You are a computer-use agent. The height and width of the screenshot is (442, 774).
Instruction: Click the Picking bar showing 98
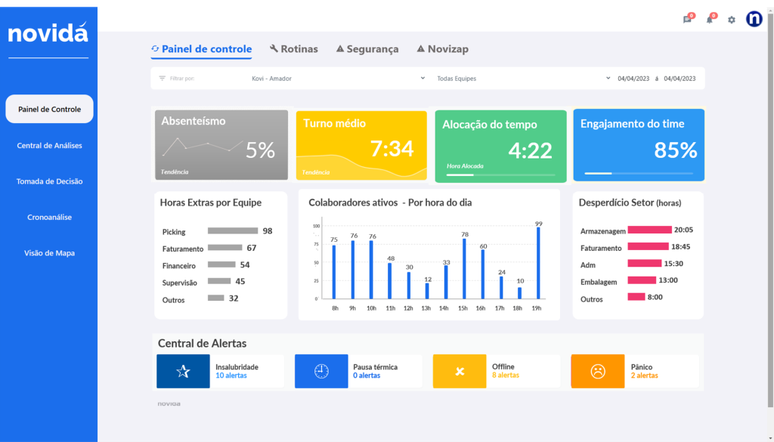pyautogui.click(x=232, y=231)
